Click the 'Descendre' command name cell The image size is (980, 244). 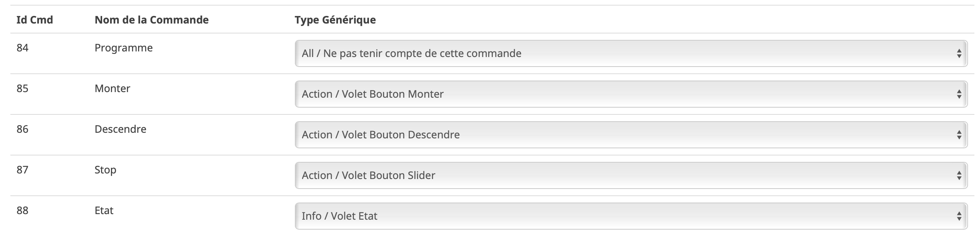coord(121,129)
